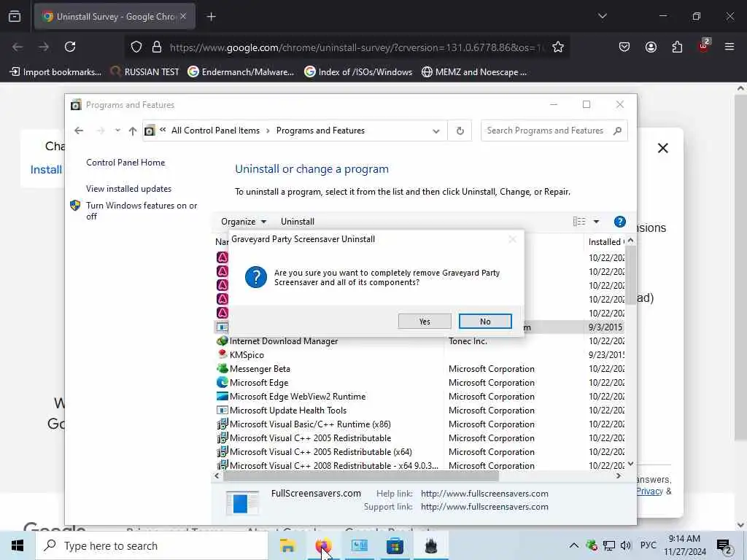The width and height of the screenshot is (747, 560).
Task: Open RUSSIAN TEST bookmark
Action: [145, 72]
